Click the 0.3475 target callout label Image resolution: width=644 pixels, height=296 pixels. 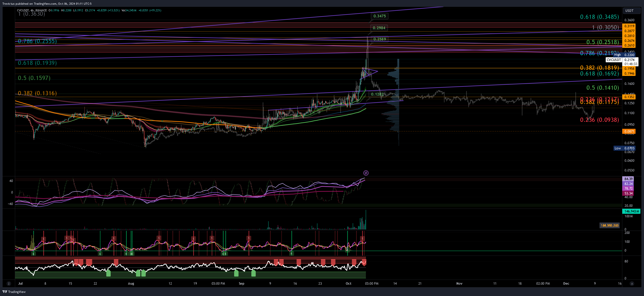[x=380, y=16]
